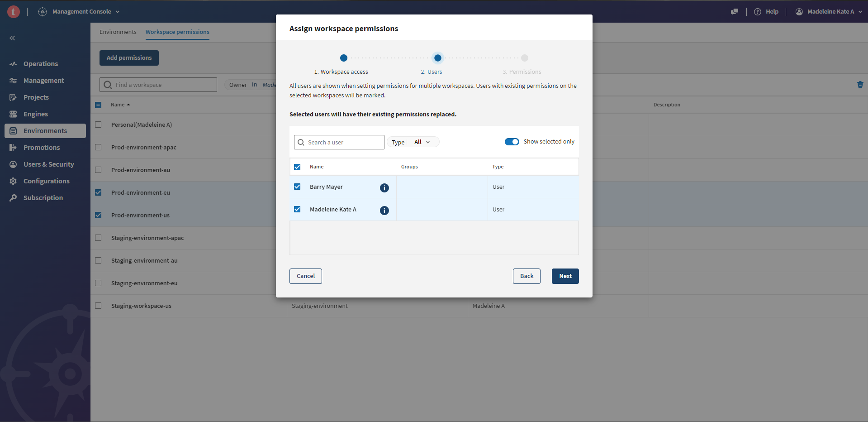
Task: Open the Management Console dropdown
Action: click(x=86, y=12)
